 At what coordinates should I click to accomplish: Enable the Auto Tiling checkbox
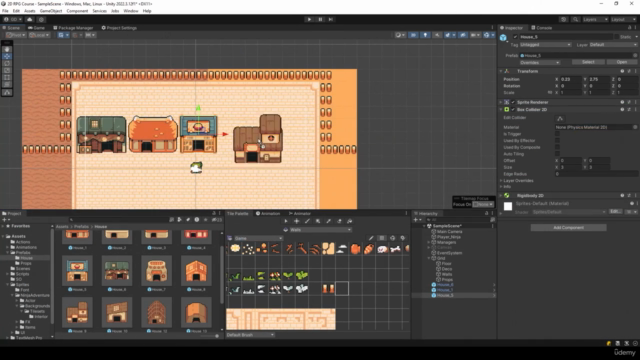click(557, 154)
